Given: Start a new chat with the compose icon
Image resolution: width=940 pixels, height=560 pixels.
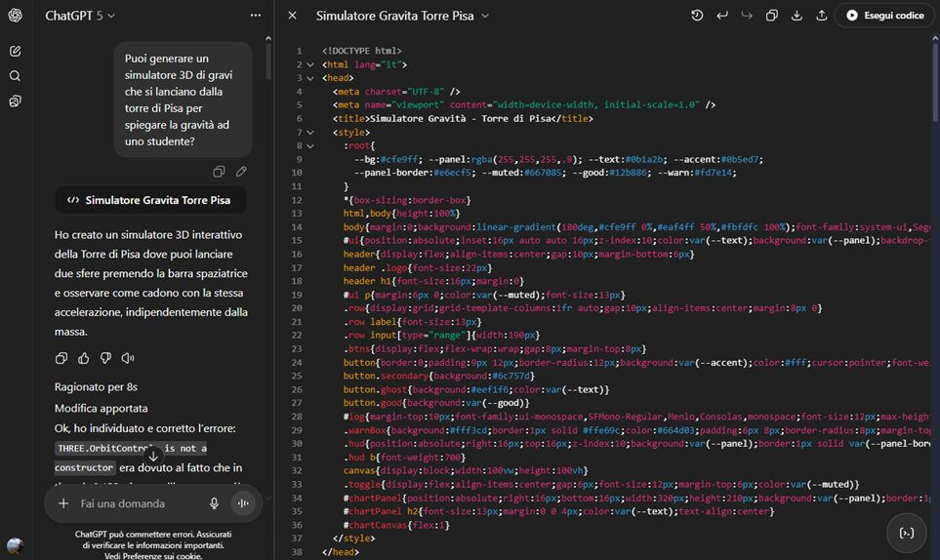Looking at the screenshot, I should coord(15,51).
